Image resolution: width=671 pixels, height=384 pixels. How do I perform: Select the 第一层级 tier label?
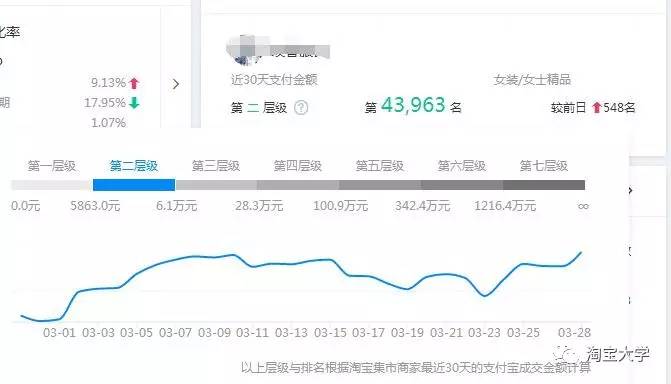click(52, 166)
